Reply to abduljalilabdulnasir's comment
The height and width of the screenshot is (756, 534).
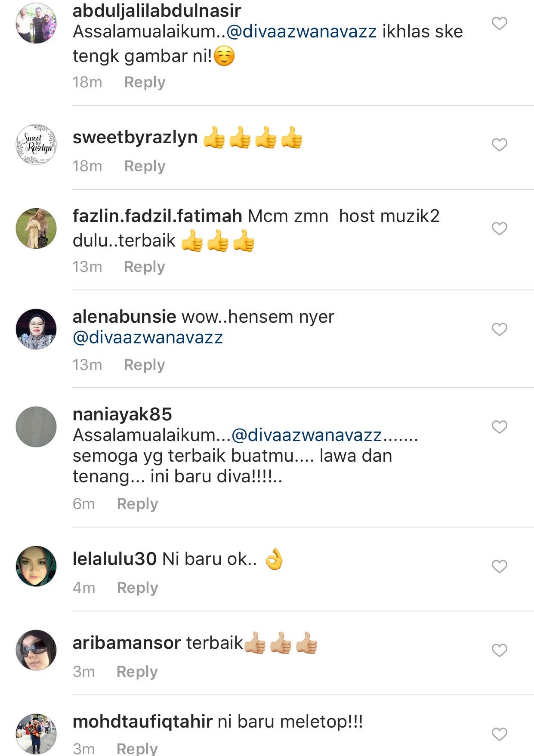point(145,82)
